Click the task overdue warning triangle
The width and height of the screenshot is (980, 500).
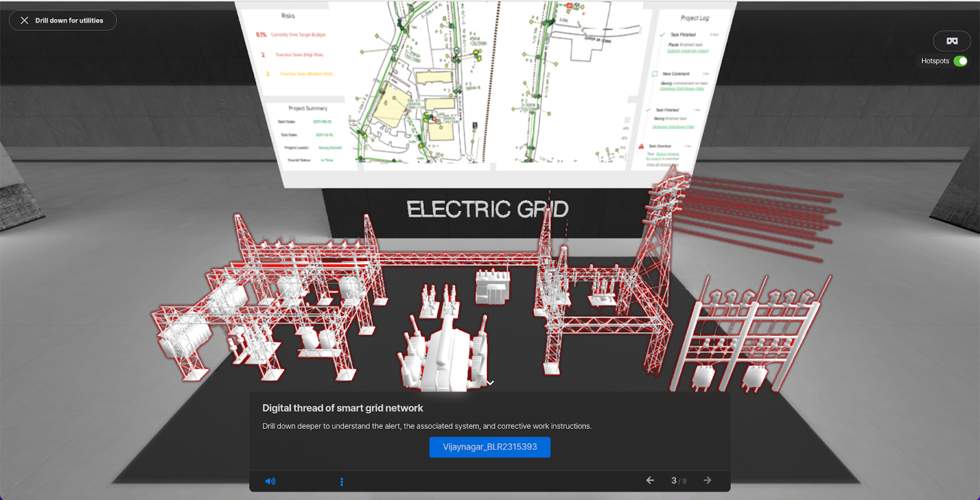point(641,146)
